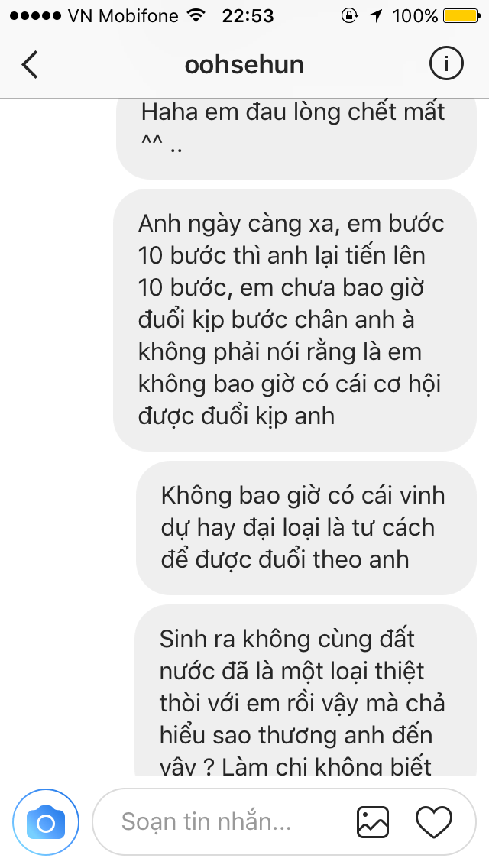Tap the VN Mobifone carrier label
The height and width of the screenshot is (868, 489).
124,16
